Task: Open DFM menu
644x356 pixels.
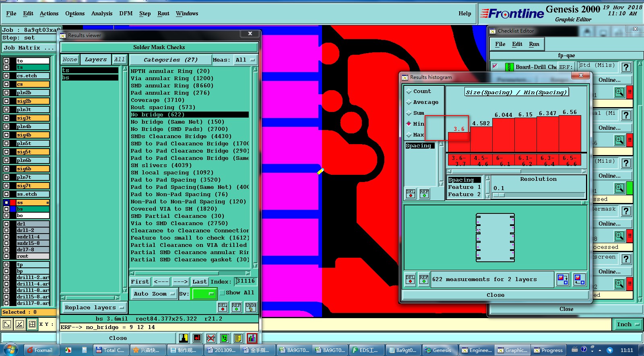Action: [x=126, y=13]
